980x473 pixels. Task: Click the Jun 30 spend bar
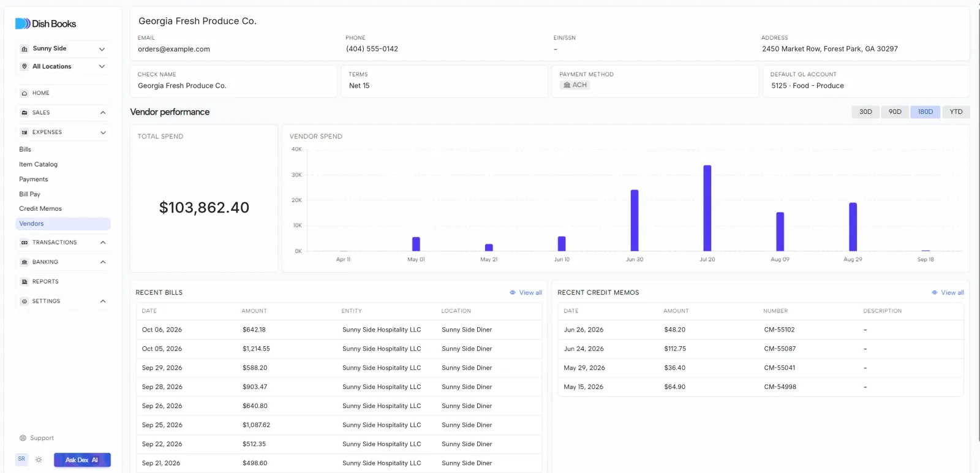635,221
